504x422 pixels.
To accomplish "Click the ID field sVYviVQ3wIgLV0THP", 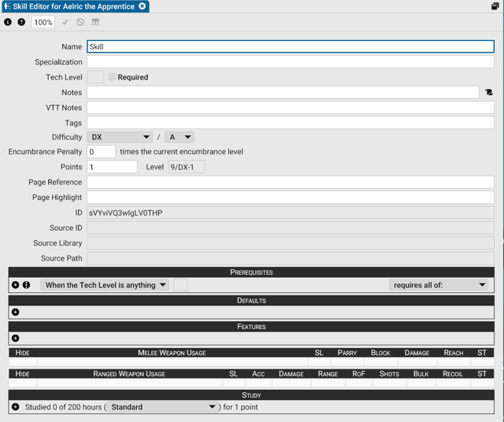I will click(x=291, y=213).
